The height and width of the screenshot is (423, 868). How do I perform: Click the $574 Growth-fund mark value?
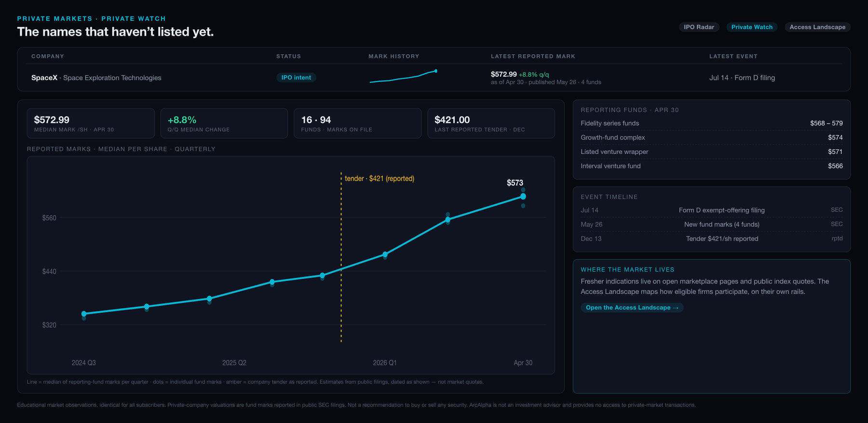[835, 137]
